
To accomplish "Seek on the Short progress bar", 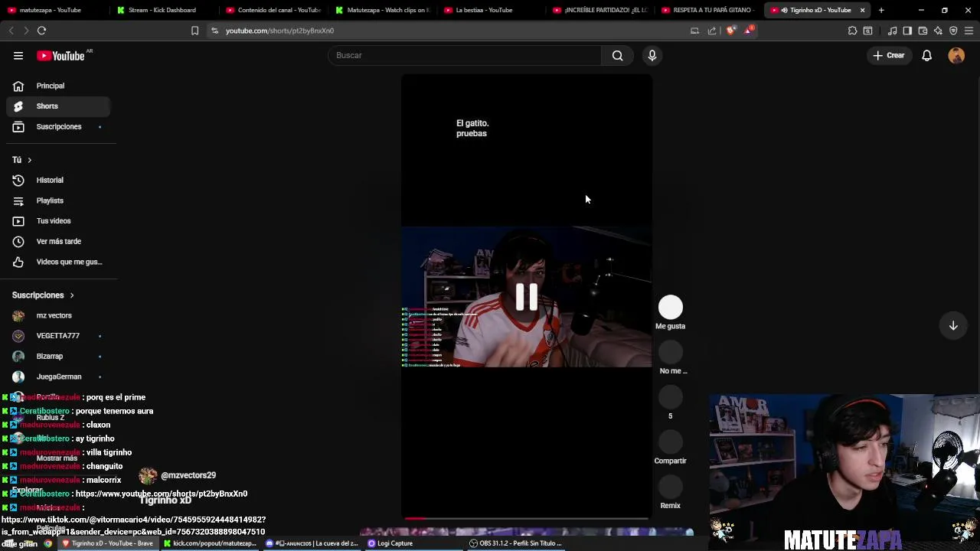I will pyautogui.click(x=527, y=518).
